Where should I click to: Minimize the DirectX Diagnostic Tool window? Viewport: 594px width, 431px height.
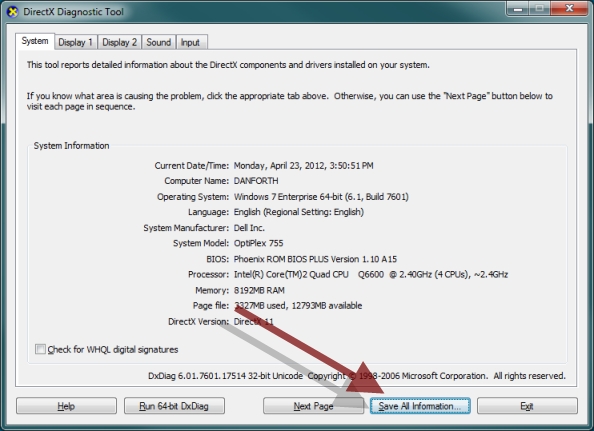(518, 8)
